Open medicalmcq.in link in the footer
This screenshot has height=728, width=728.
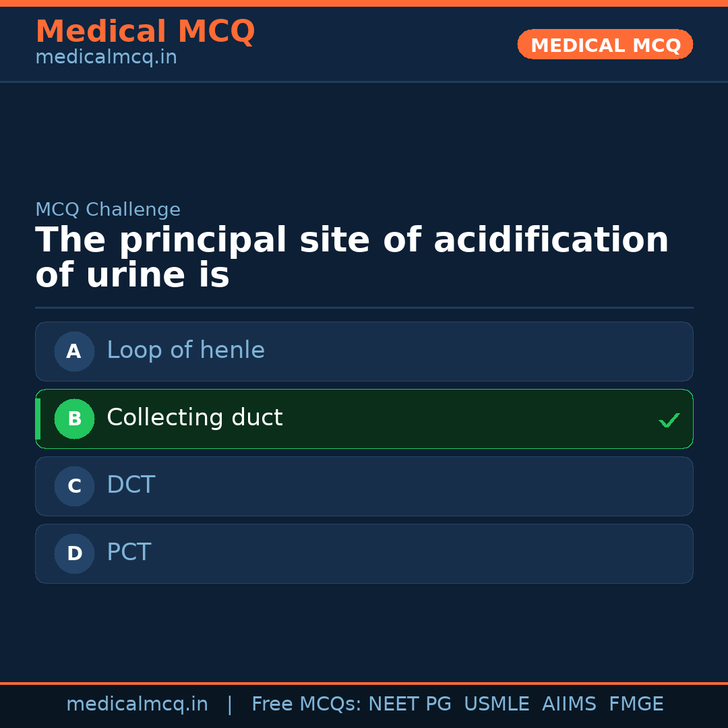pyautogui.click(x=137, y=704)
